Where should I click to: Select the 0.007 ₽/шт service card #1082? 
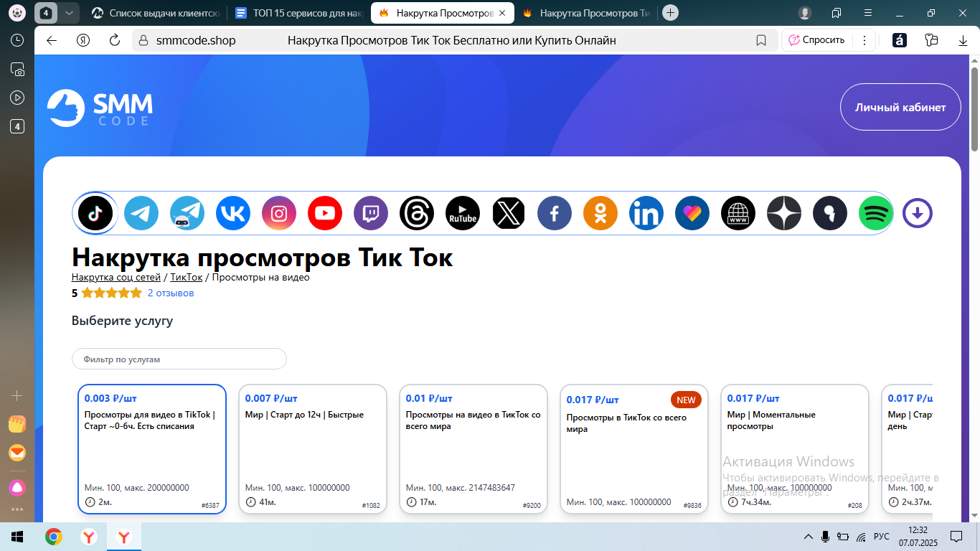click(313, 449)
